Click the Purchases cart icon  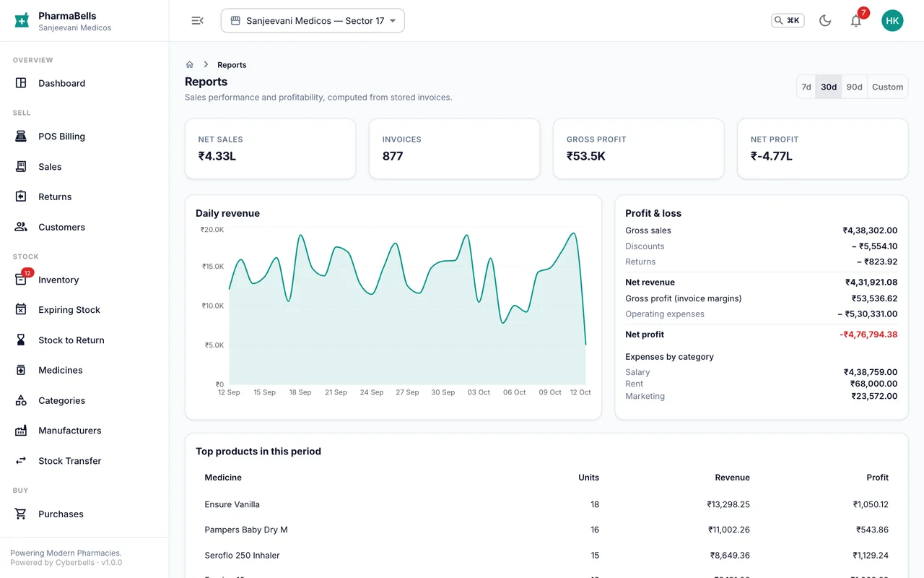point(21,514)
